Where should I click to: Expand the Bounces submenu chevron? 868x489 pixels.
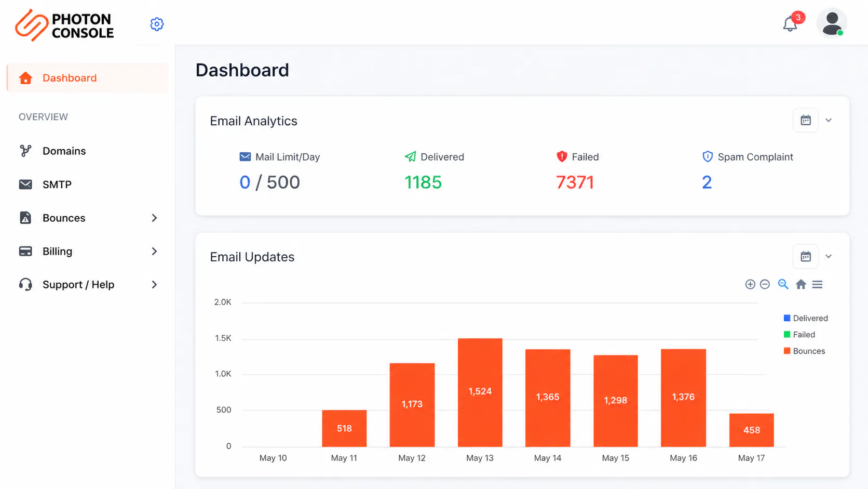154,218
